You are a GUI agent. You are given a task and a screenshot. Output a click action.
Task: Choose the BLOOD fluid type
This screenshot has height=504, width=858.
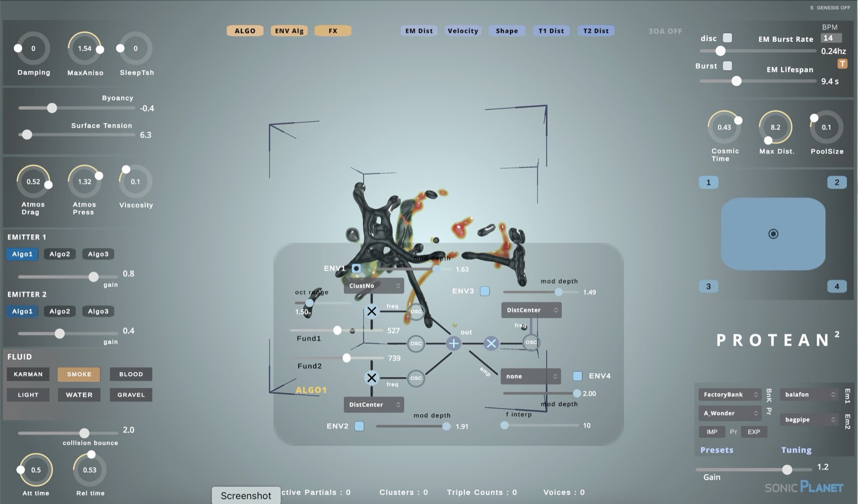point(131,374)
